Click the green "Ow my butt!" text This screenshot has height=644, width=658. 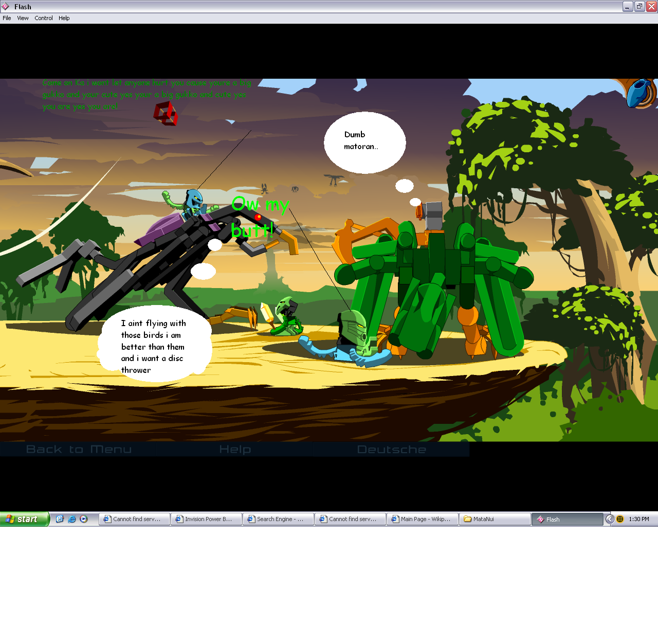click(260, 217)
